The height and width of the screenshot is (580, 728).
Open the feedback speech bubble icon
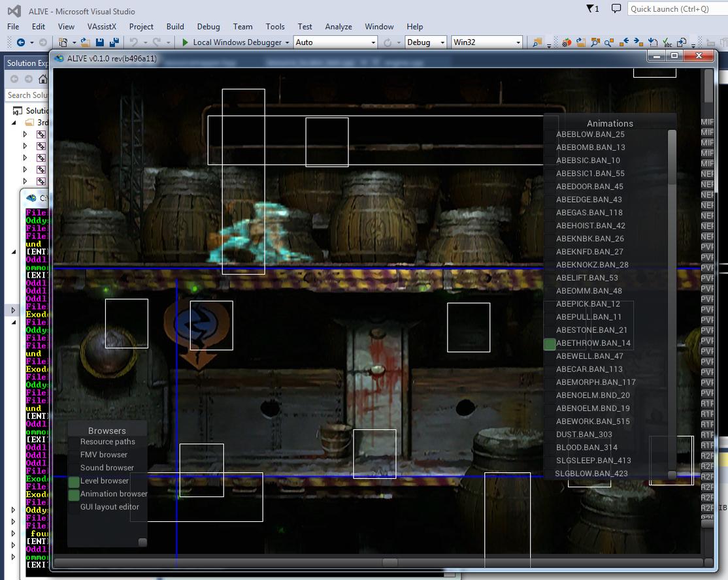pos(616,8)
